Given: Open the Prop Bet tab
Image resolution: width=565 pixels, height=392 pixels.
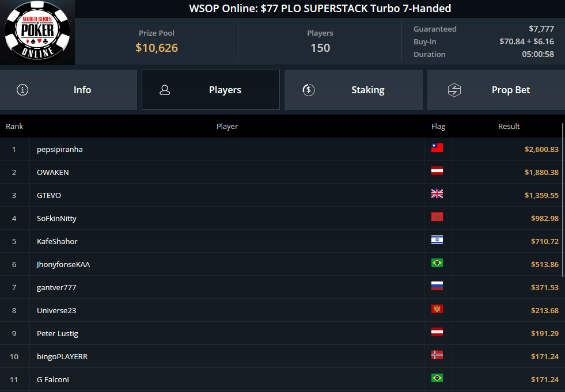Looking at the screenshot, I should pos(496,90).
